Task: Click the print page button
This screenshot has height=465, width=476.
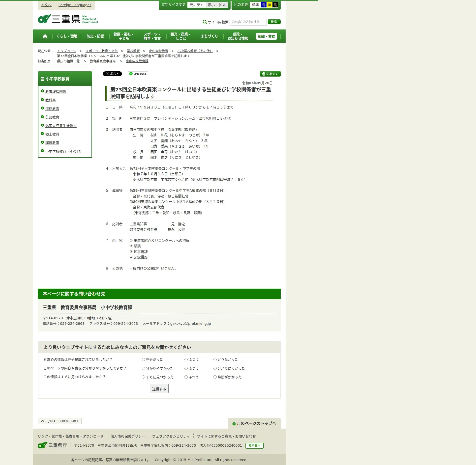Action: (x=270, y=74)
